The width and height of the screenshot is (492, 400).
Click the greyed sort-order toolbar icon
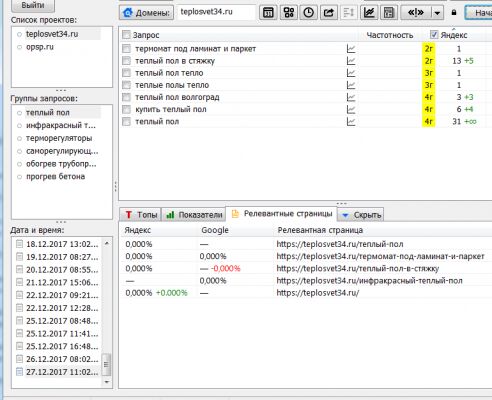349,13
